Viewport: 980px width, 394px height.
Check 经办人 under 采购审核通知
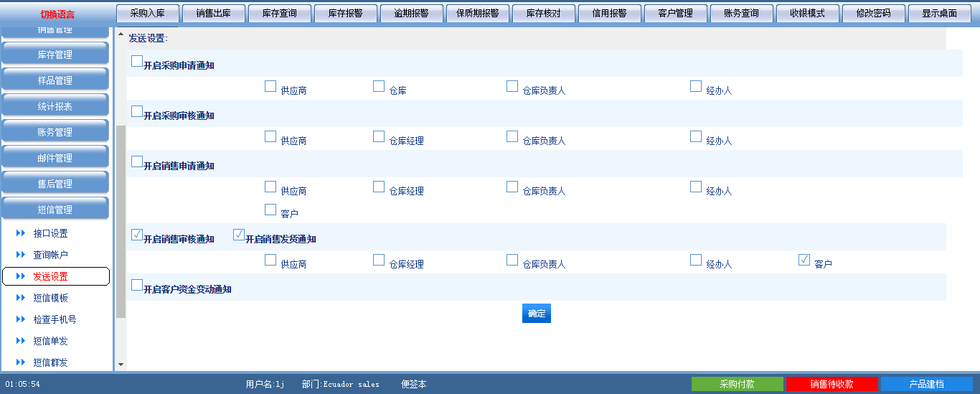tap(696, 136)
